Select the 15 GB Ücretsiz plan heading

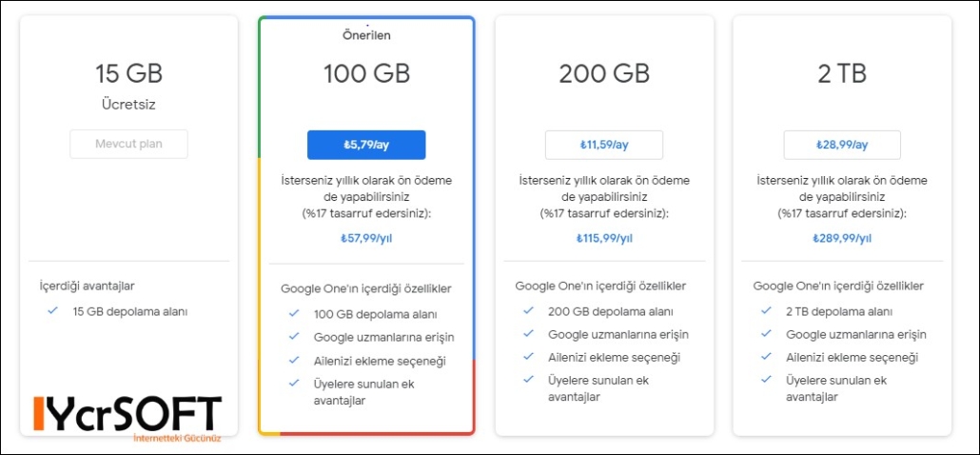pyautogui.click(x=128, y=73)
